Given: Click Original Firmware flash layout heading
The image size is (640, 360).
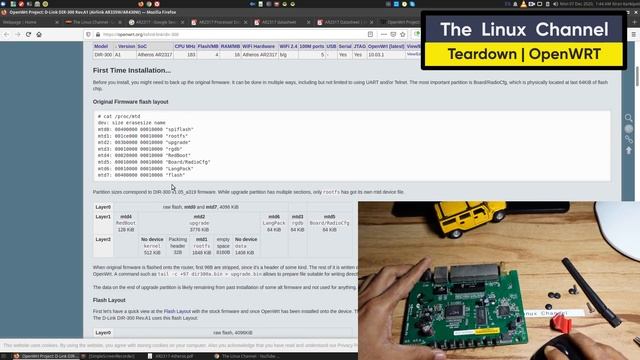Looking at the screenshot, I should (x=131, y=102).
